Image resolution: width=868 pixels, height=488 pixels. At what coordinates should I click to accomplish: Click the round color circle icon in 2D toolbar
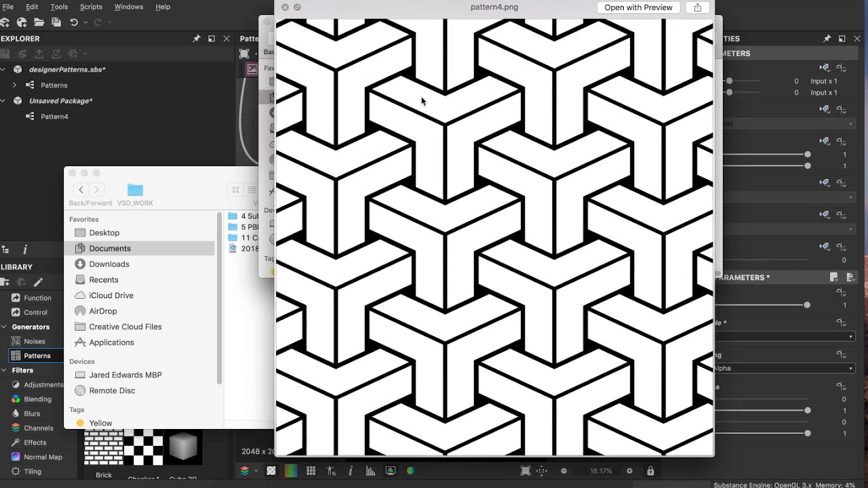(410, 470)
